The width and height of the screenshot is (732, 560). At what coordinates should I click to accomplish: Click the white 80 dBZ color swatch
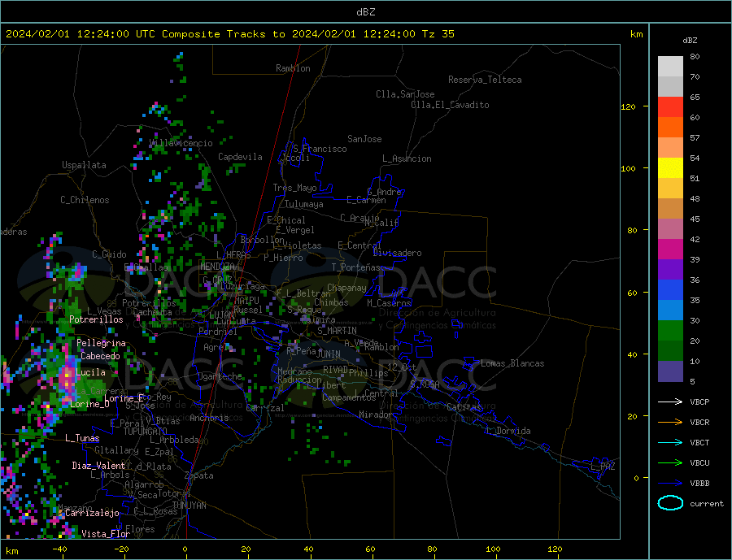[x=670, y=67]
